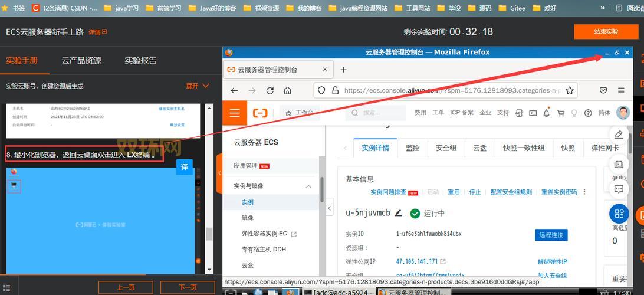Open the java学习 bookmark folder

pos(121,8)
